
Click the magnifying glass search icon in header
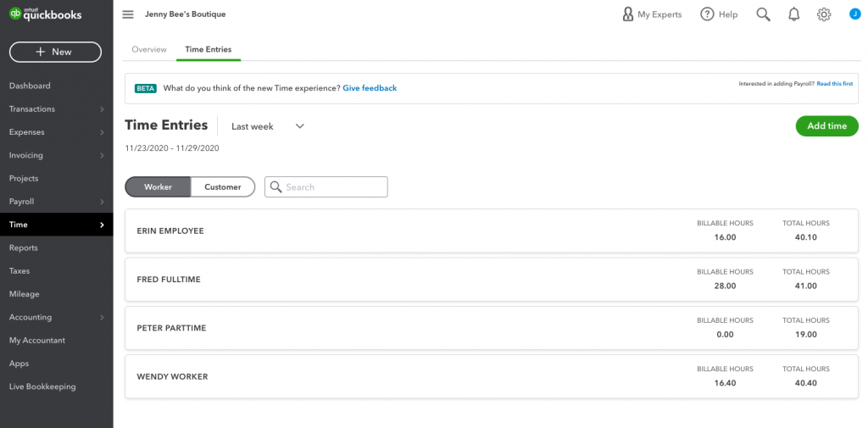764,14
